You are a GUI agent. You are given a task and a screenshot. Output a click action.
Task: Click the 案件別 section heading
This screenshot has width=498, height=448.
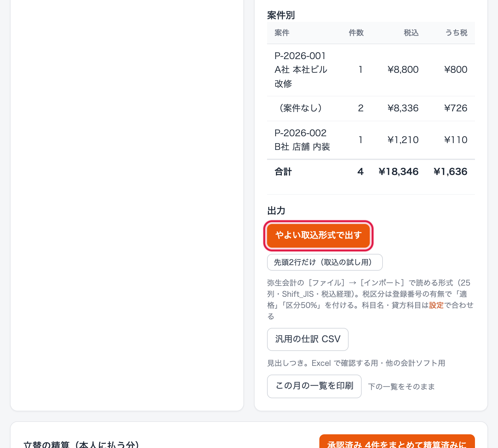pos(281,15)
